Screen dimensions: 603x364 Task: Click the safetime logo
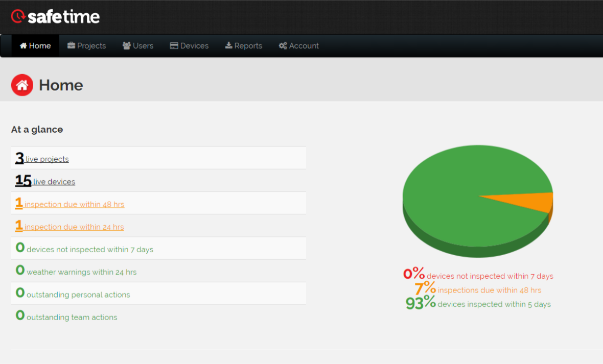click(x=55, y=16)
